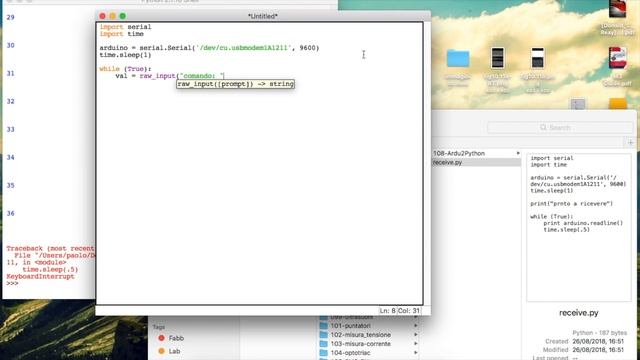The image size is (640, 360).
Task: Expand the 104-optotriac folder arrow
Action: 416,353
